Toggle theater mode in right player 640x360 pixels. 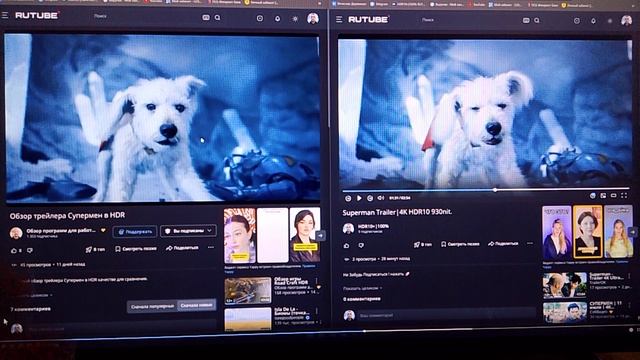613,196
